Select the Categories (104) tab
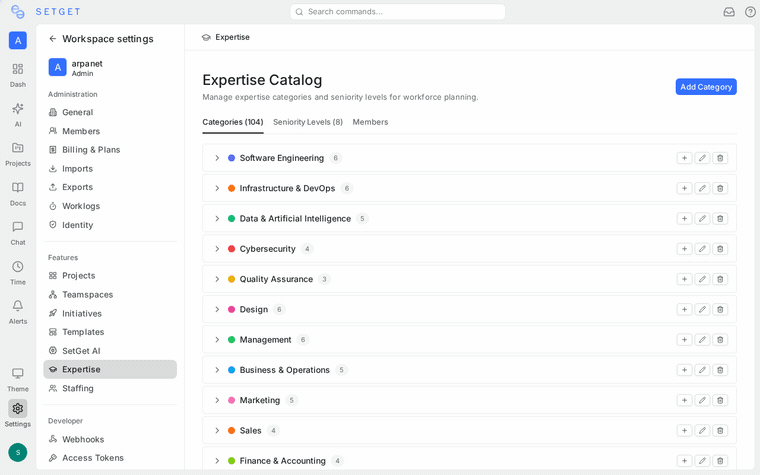The image size is (760, 475). point(233,122)
